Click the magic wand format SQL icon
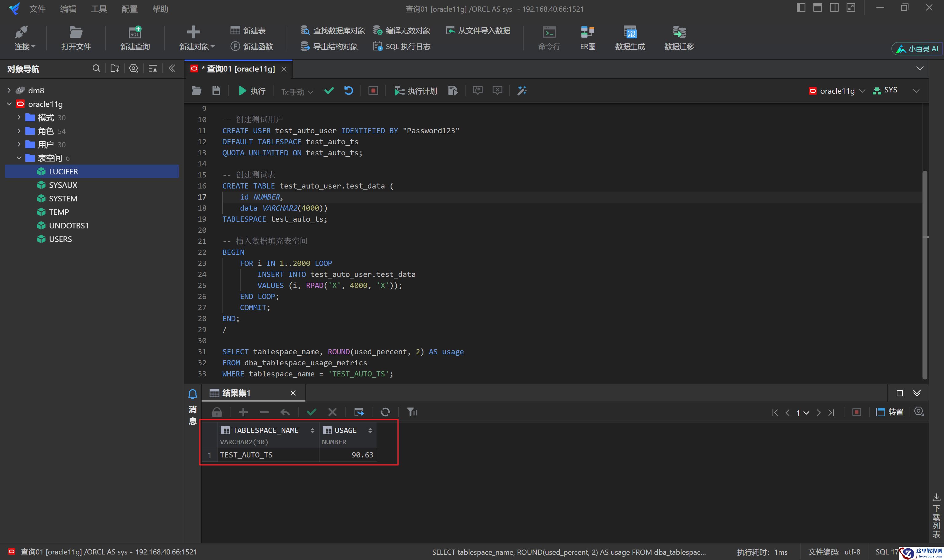 click(x=522, y=91)
